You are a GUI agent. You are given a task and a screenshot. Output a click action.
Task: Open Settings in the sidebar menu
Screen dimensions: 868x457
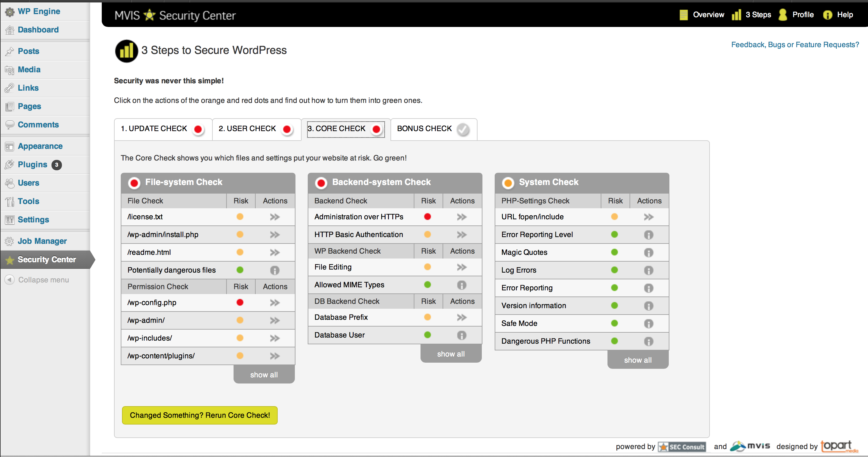[x=45, y=220]
